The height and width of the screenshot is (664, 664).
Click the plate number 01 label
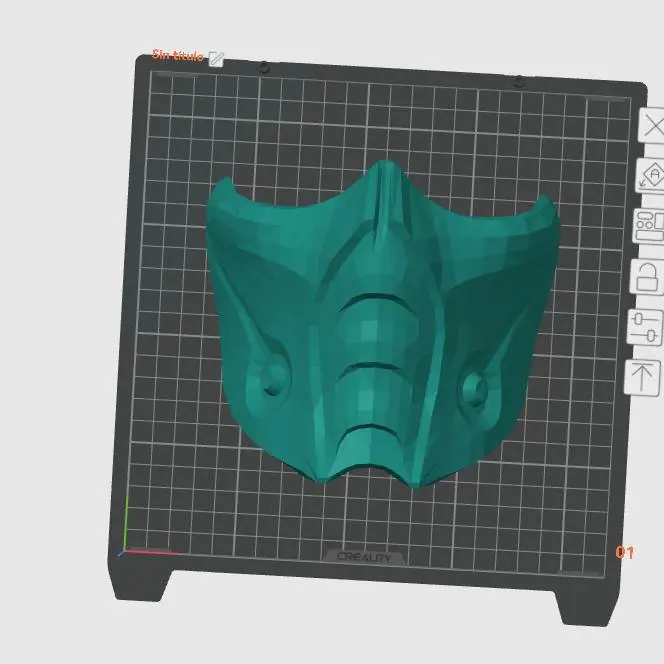[625, 552]
